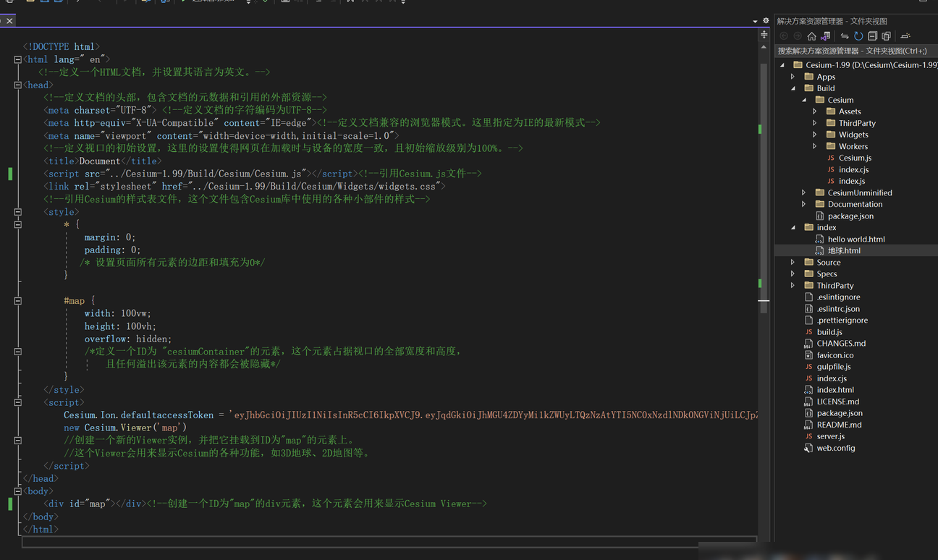Click the markdown icon beside CHANGES.md
The image size is (938, 560).
click(809, 344)
